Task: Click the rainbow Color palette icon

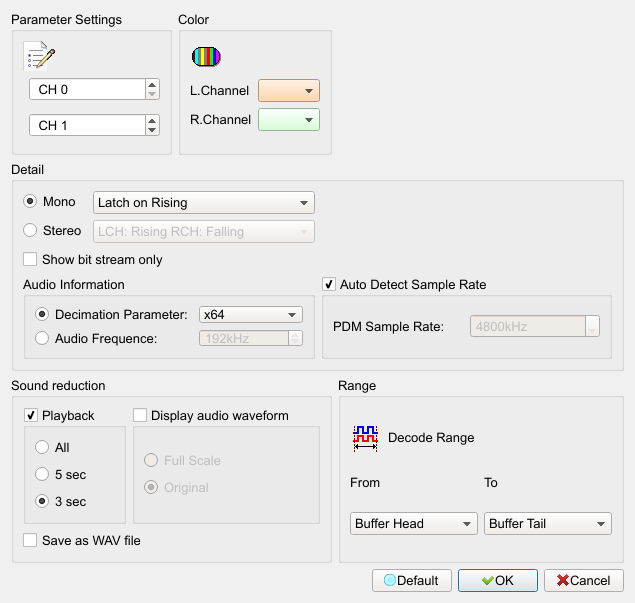Action: coord(206,56)
